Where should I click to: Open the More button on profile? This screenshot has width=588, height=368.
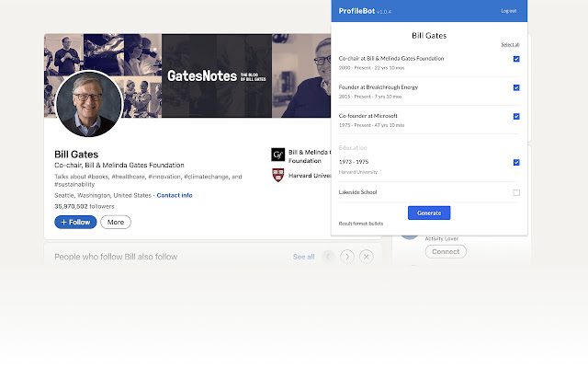click(x=116, y=222)
